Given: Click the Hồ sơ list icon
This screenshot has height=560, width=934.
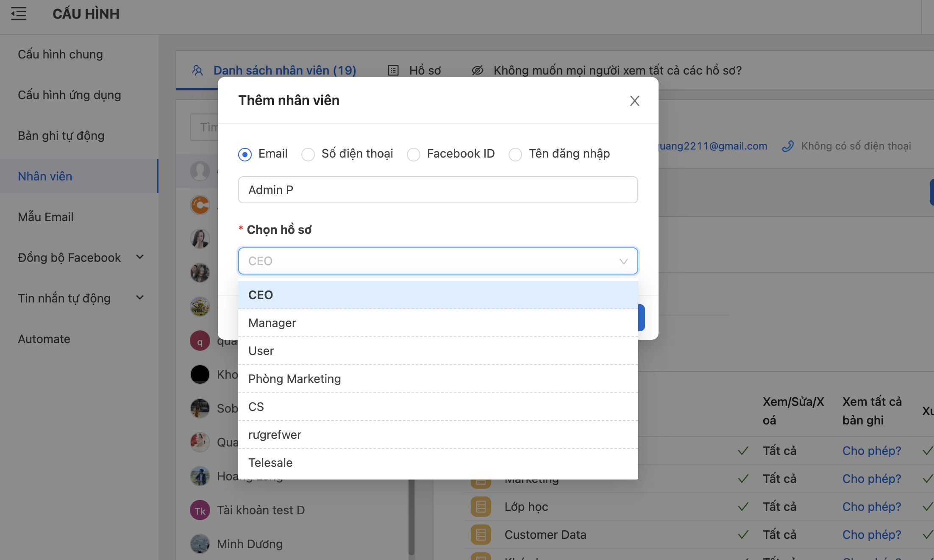Looking at the screenshot, I should click(x=393, y=70).
